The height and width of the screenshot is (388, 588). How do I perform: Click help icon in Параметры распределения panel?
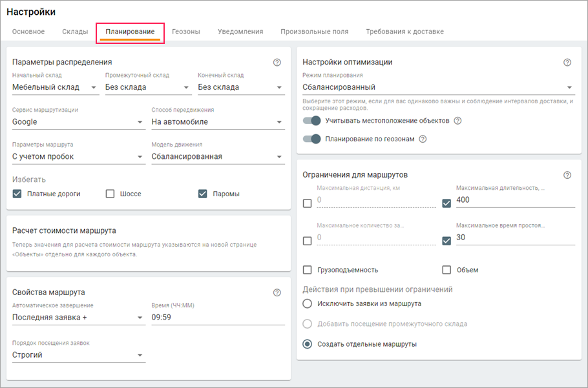(277, 63)
